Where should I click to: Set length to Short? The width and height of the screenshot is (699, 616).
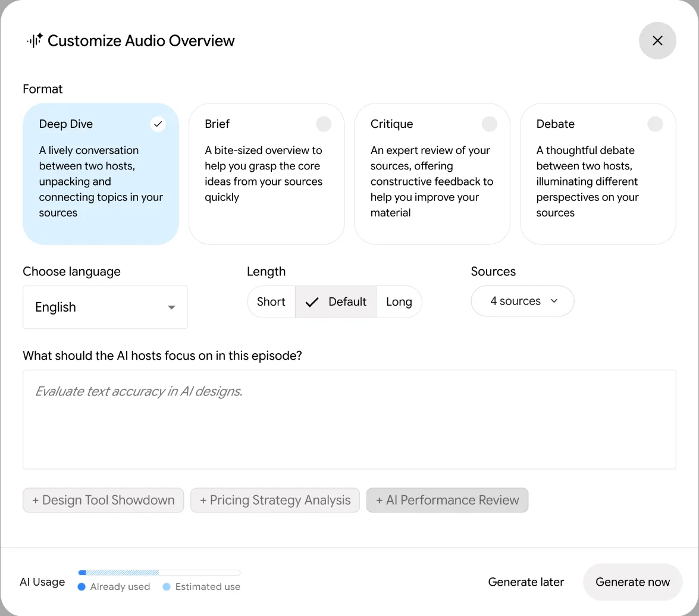271,301
